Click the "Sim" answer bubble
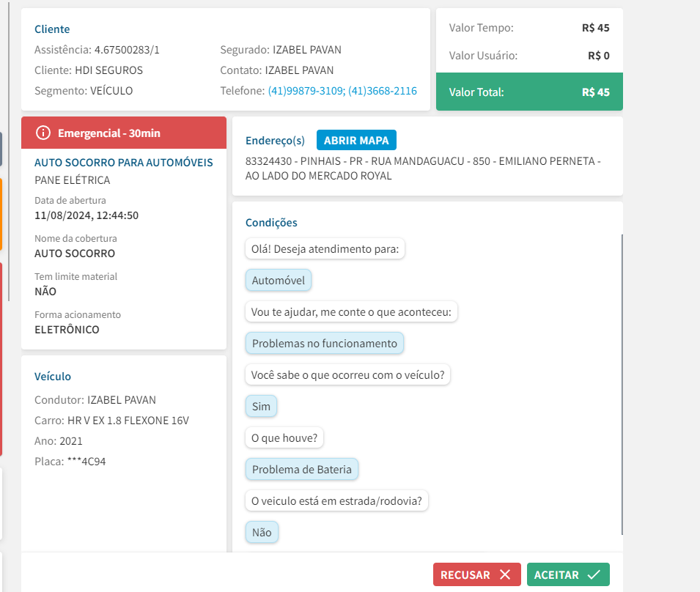700x592 pixels. pos(261,406)
